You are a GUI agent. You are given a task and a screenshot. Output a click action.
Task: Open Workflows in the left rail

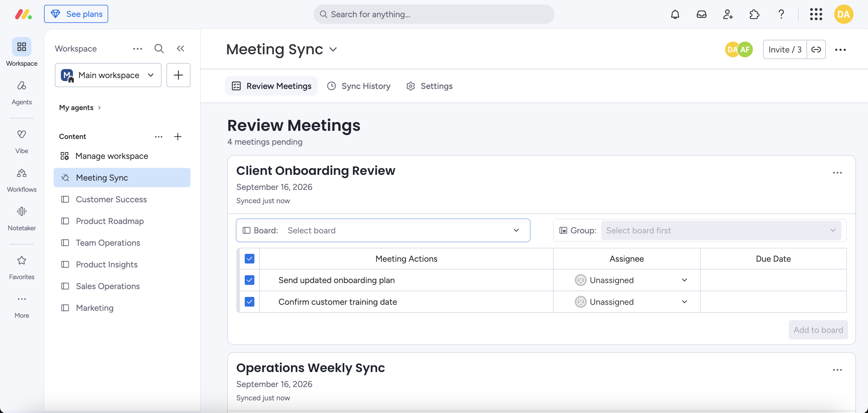tap(22, 180)
